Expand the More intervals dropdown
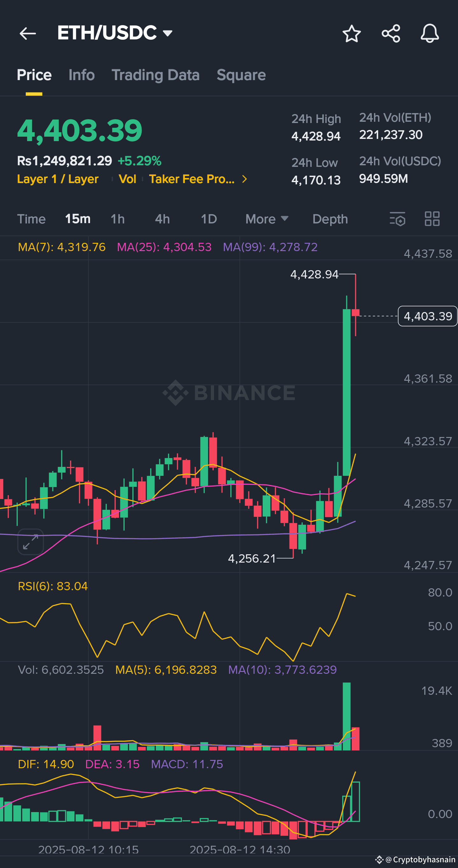Image resolution: width=458 pixels, height=868 pixels. (267, 219)
